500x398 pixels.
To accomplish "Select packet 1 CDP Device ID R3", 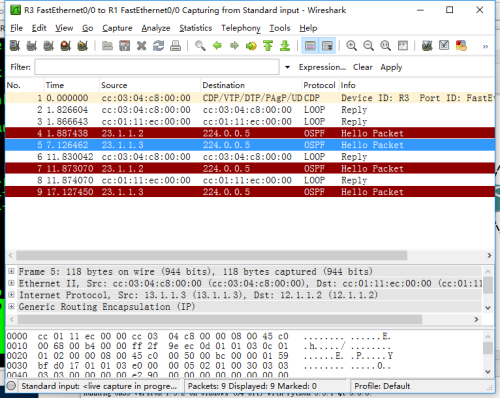I will pyautogui.click(x=250, y=98).
